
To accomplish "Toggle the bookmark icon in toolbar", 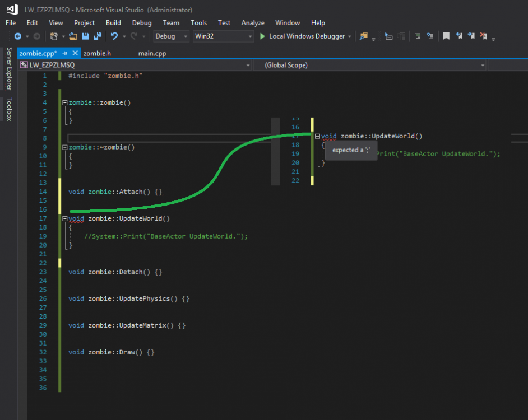I will point(446,36).
